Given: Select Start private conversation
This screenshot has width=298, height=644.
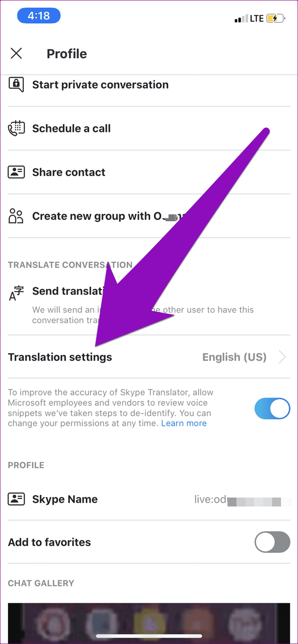Looking at the screenshot, I should click(x=100, y=85).
